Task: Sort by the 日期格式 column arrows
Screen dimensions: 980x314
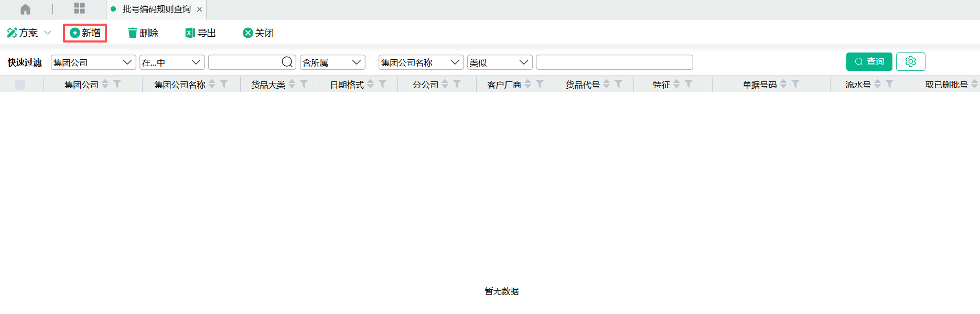Action: coord(371,84)
